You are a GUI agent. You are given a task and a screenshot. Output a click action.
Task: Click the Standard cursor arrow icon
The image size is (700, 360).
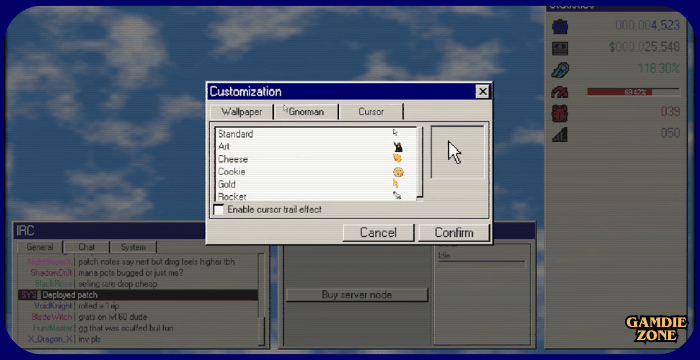[395, 133]
